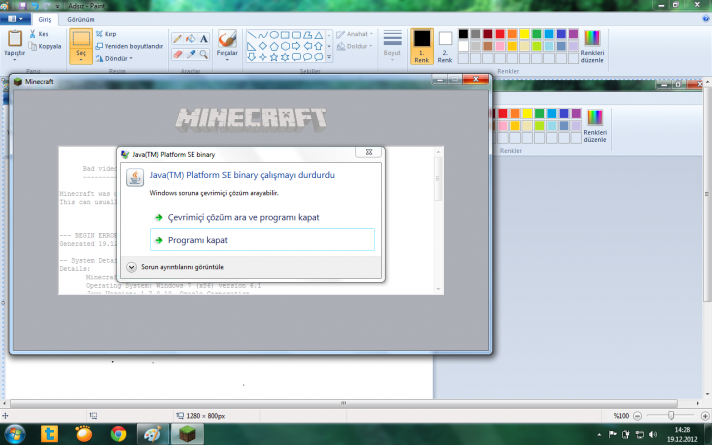Switch to Minecraft in the taskbar

[187, 434]
